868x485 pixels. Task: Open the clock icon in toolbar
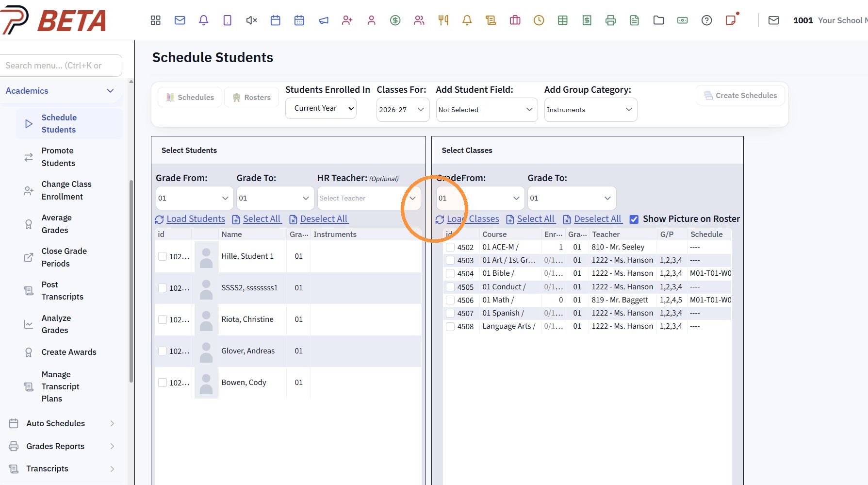539,20
